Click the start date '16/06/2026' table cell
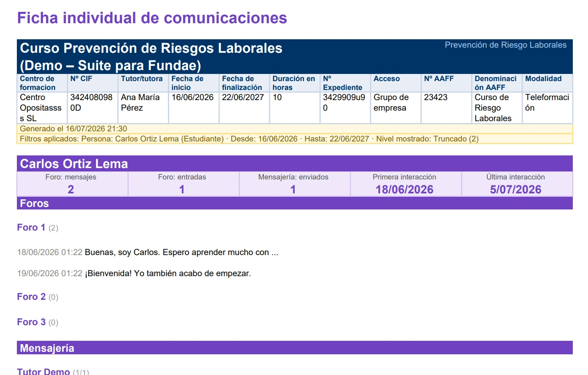 [x=194, y=108]
